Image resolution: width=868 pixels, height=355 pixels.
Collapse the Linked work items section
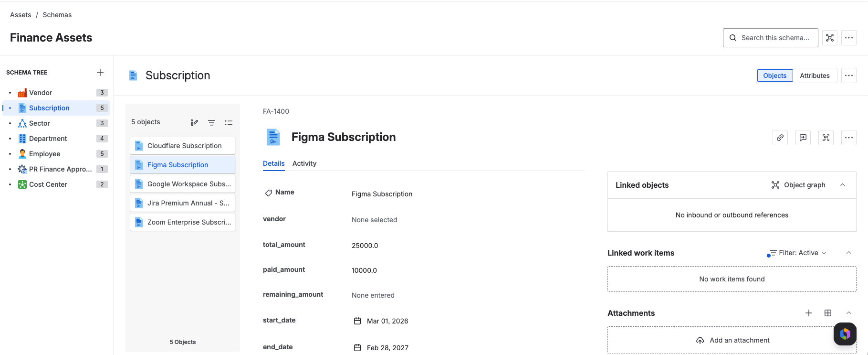point(849,253)
